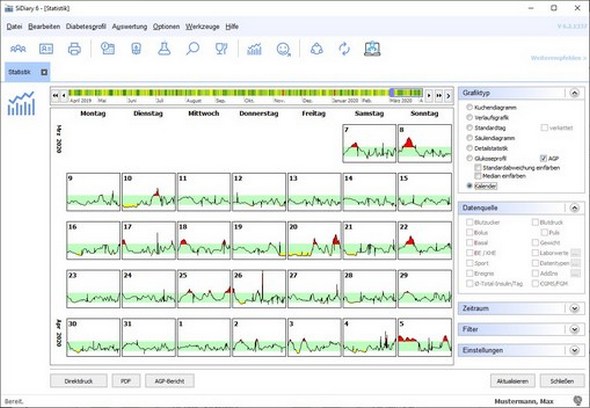
Task: Open the day 26 glucose thumbnail
Action: click(259, 289)
